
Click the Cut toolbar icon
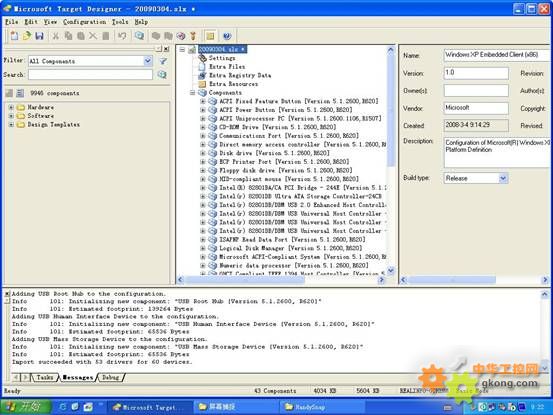(56, 36)
